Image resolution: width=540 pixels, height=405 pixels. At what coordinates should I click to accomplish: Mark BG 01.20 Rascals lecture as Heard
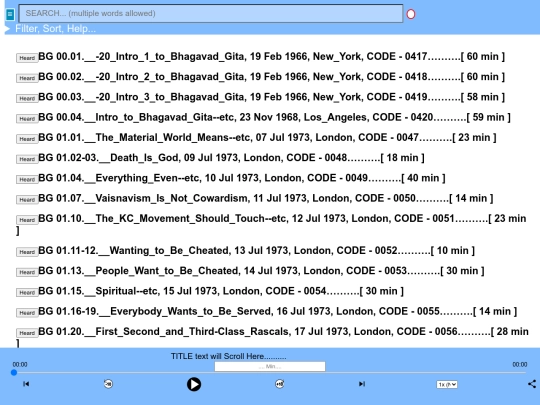27,333
